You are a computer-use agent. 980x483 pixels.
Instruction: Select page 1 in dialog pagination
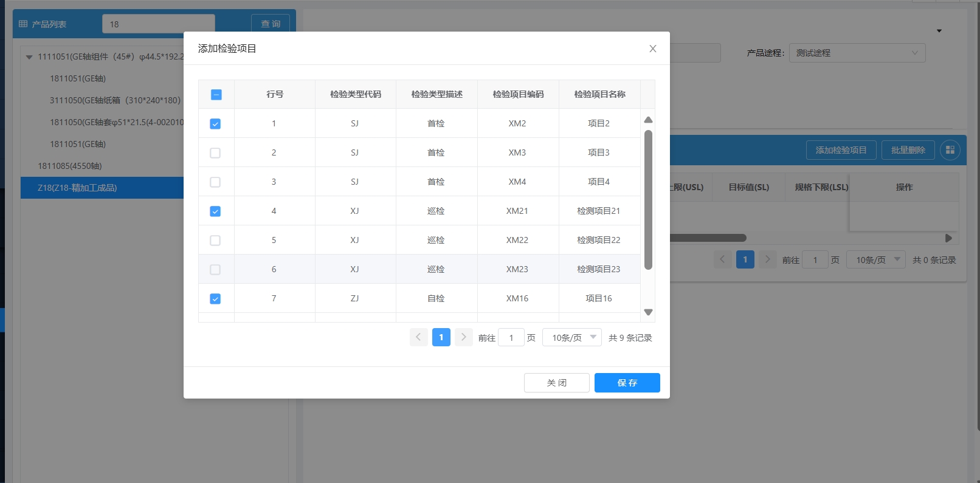[x=441, y=337]
